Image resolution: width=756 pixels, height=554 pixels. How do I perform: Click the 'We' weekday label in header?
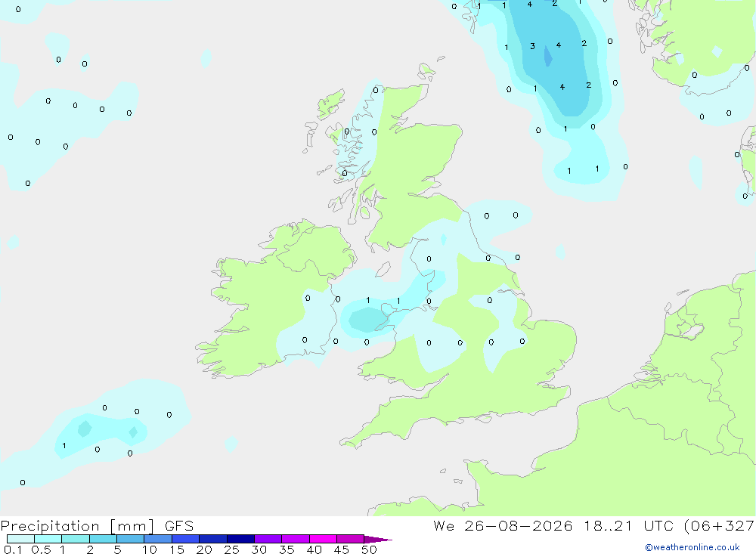coord(444,525)
